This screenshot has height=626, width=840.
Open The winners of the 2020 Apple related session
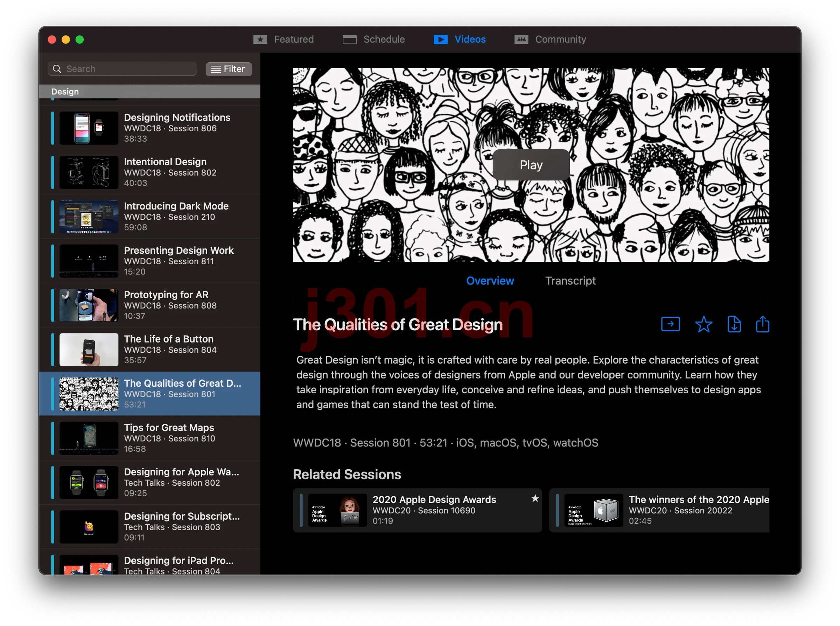(659, 511)
